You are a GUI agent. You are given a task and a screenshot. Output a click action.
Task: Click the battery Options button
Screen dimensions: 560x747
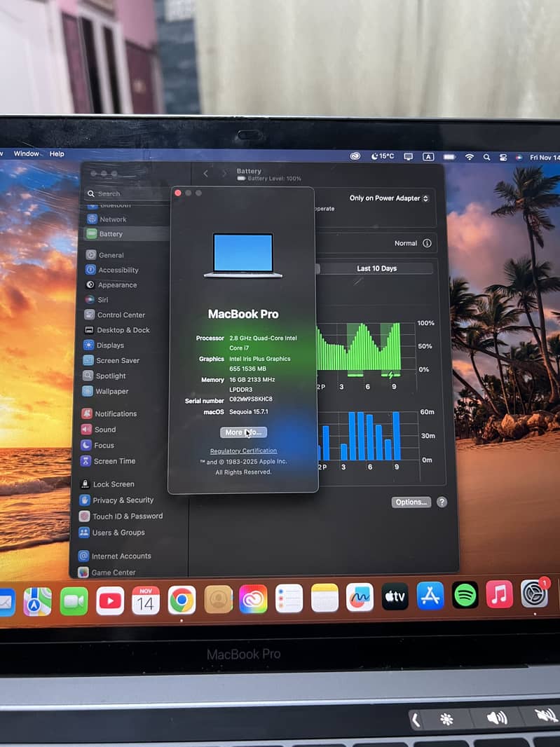(x=411, y=502)
